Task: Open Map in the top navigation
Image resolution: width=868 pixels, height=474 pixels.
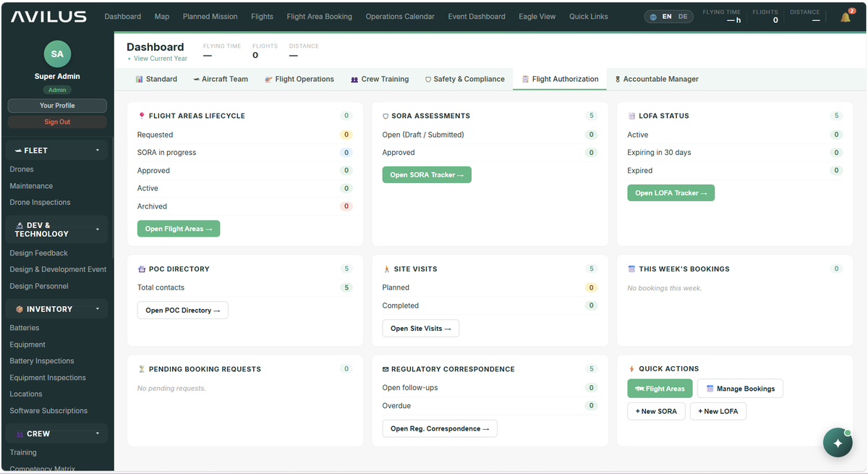Action: (162, 17)
